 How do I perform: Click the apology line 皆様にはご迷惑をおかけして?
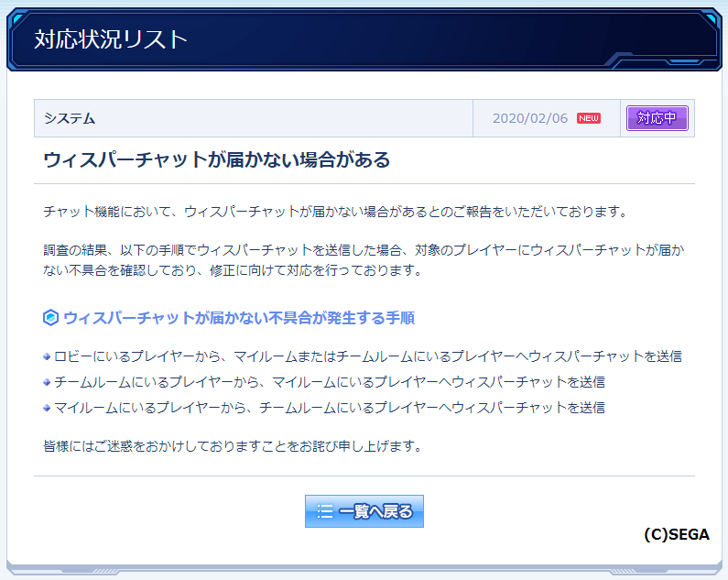tap(234, 446)
